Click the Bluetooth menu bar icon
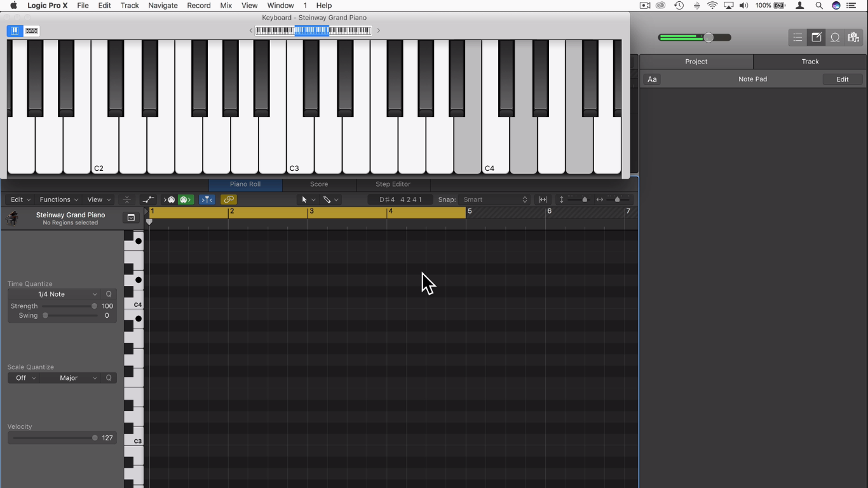The height and width of the screenshot is (488, 868). click(x=696, y=6)
